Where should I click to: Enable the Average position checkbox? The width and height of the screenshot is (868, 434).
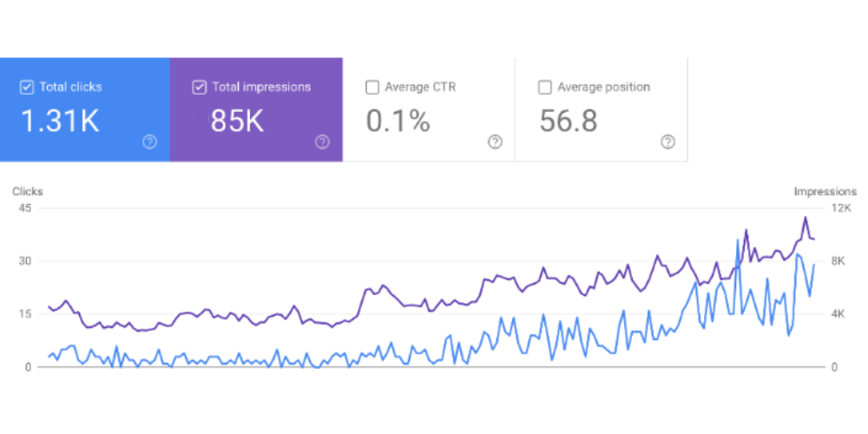[545, 87]
